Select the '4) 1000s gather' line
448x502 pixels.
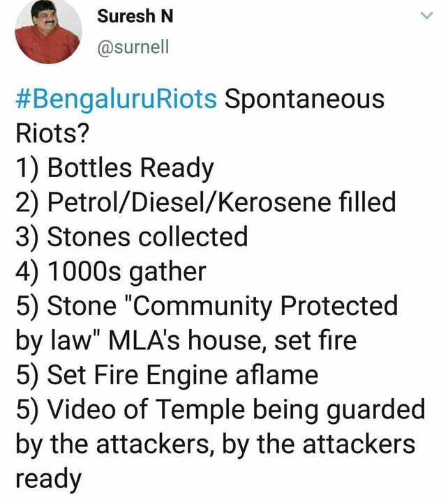pos(111,272)
